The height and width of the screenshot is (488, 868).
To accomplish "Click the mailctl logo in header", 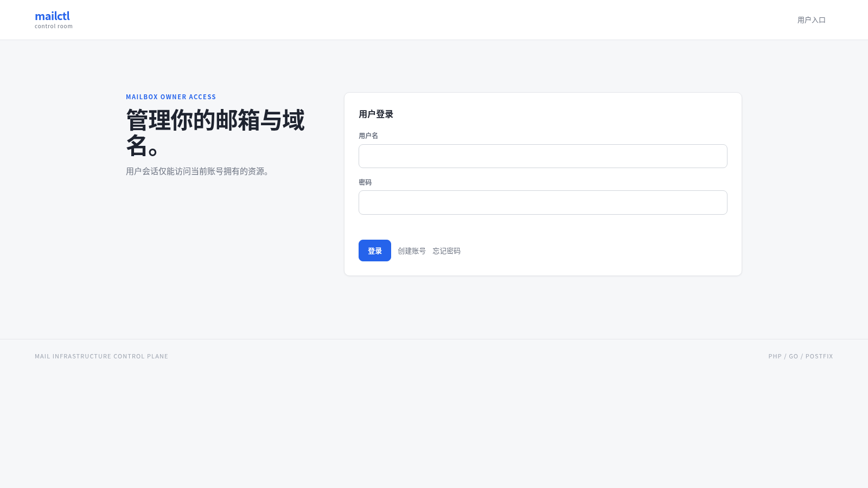I will (x=52, y=16).
